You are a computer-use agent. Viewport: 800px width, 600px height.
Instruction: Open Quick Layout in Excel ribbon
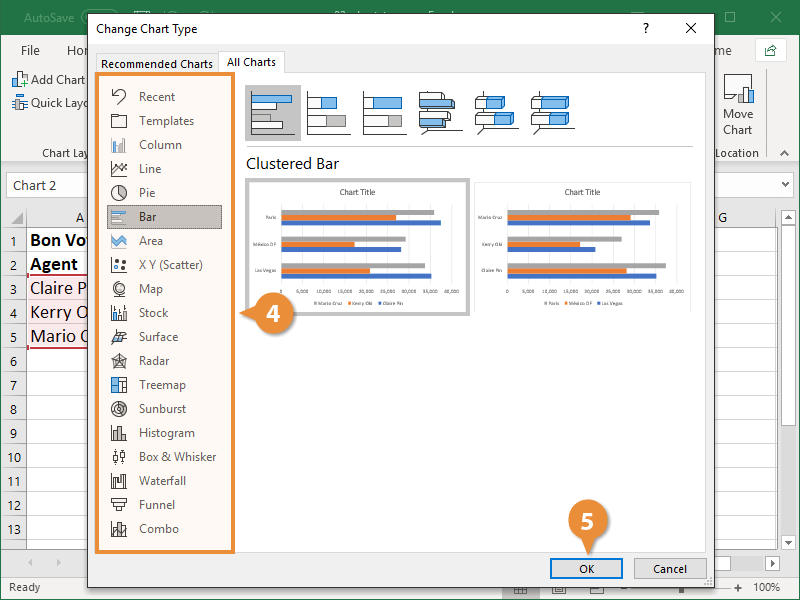[49, 103]
